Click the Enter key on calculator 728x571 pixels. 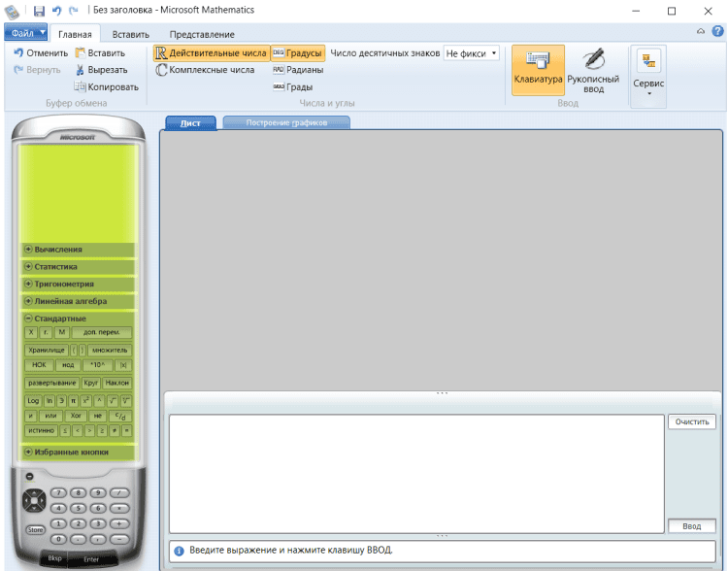click(x=91, y=559)
